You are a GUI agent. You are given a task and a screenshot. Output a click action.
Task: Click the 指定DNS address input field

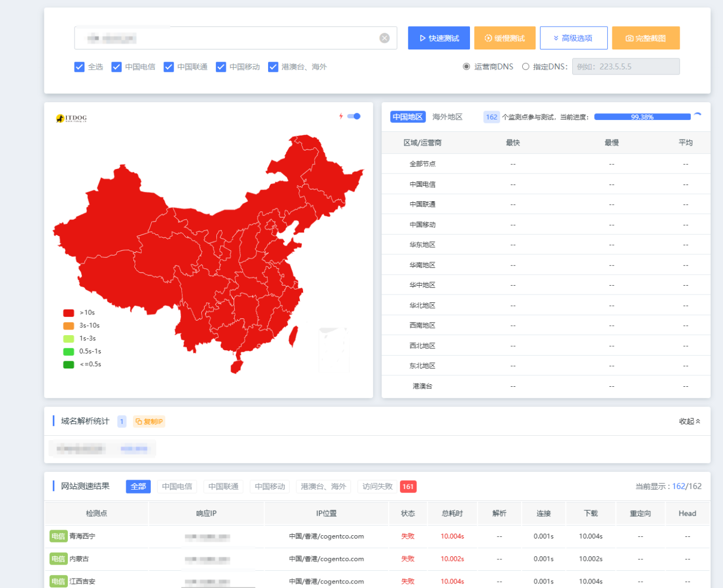[x=626, y=67]
